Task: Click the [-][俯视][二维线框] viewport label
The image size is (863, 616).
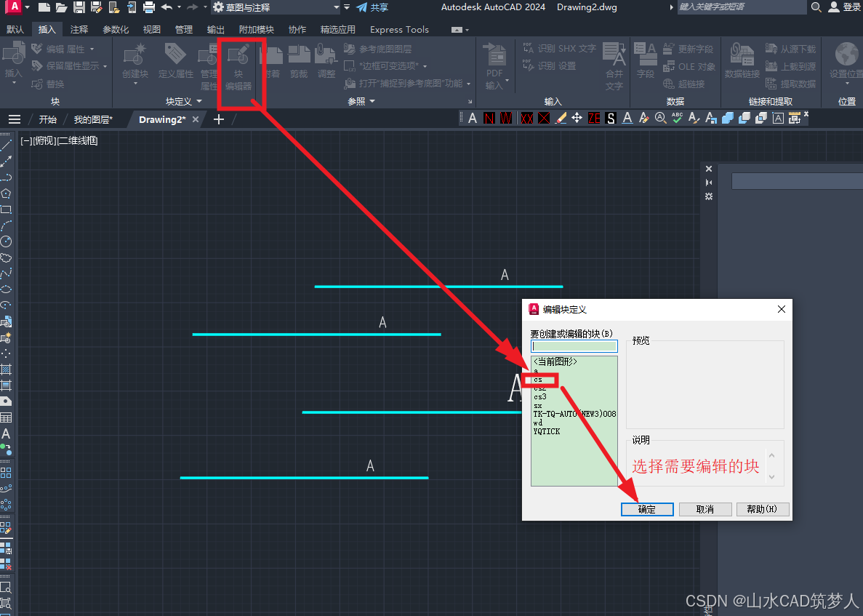Action: click(x=59, y=141)
